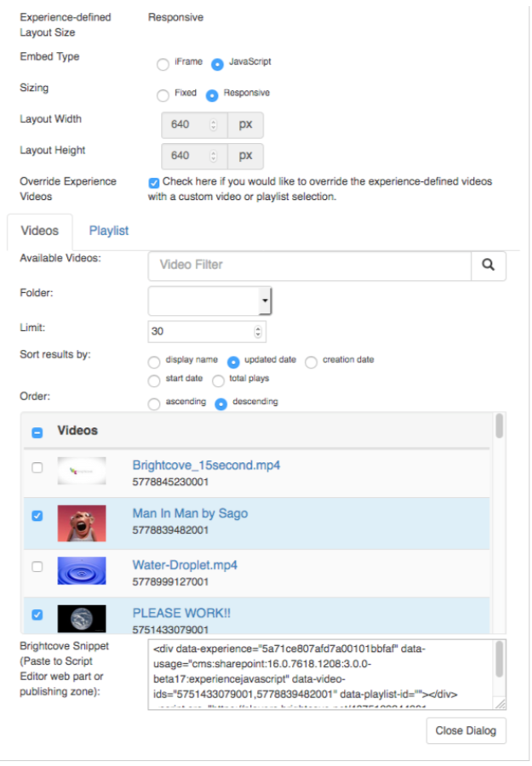
Task: Switch to the Videos tab
Action: (39, 231)
